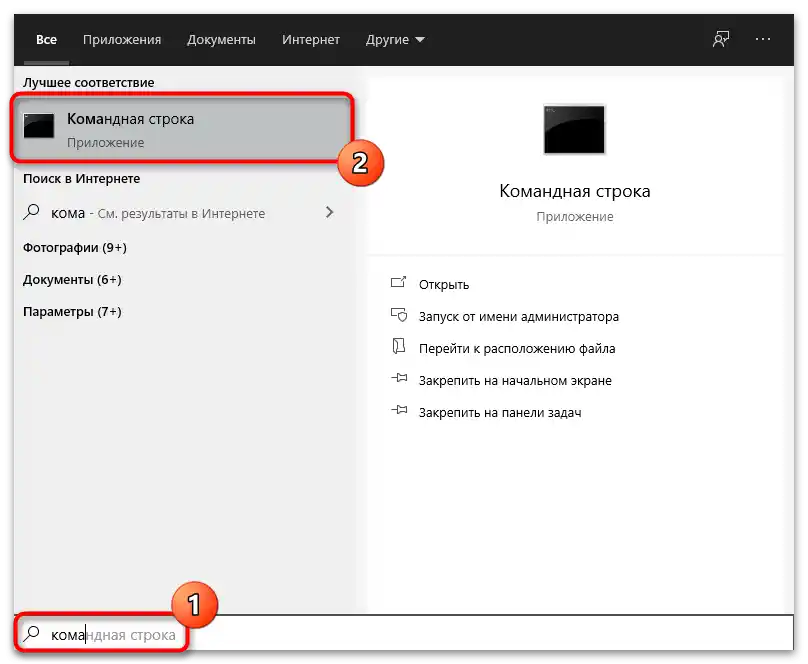
Task: Click the feedback person icon
Action: pyautogui.click(x=720, y=39)
